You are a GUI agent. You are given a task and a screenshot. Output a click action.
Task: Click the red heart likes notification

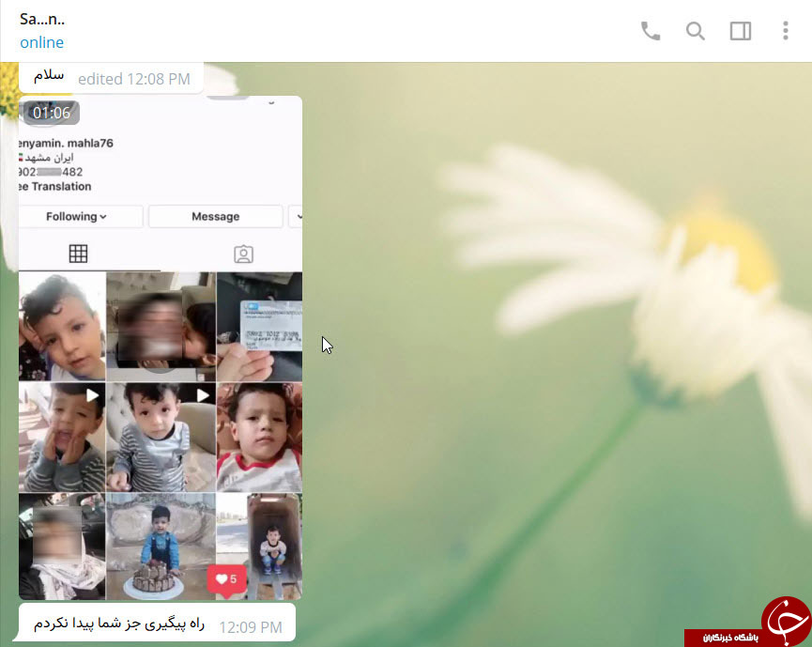coord(227,579)
